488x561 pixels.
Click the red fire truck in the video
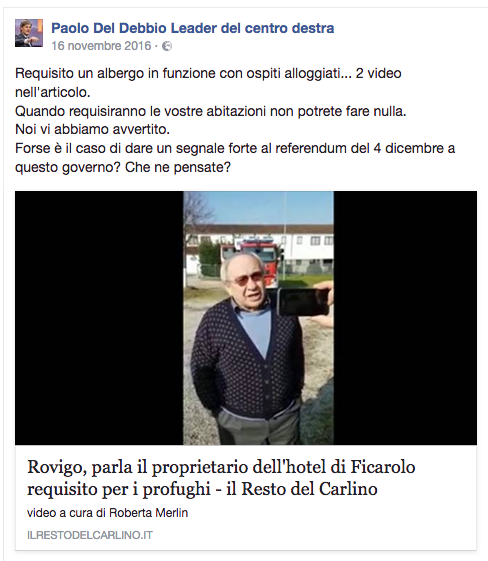(x=254, y=256)
